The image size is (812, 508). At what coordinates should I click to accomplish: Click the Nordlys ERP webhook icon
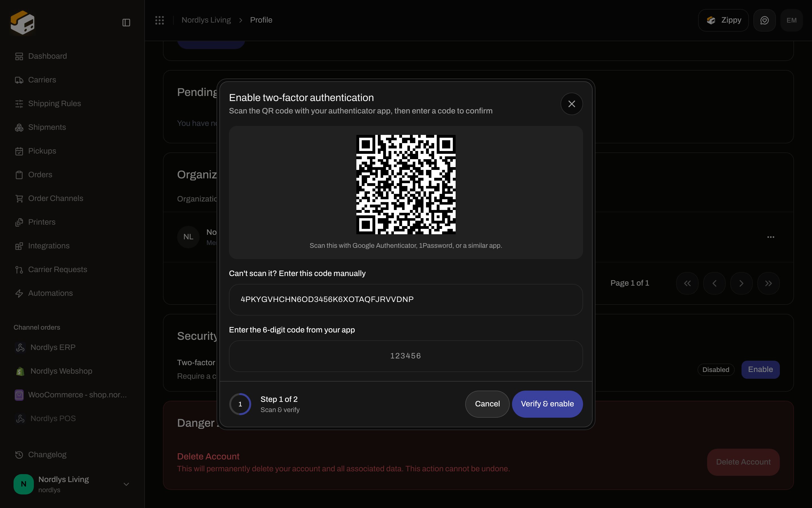pyautogui.click(x=20, y=347)
